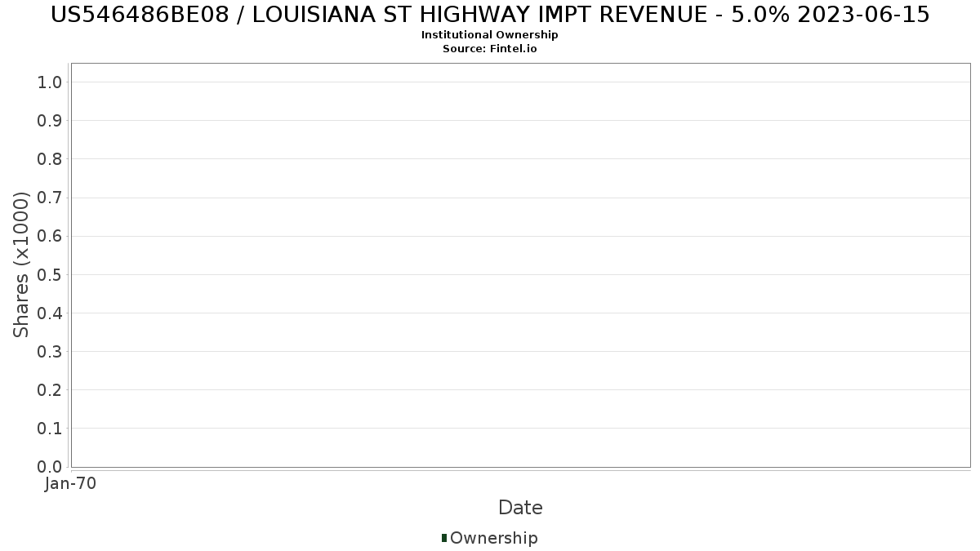Image resolution: width=980 pixels, height=551 pixels.
Task: Click the center of the empty plot area
Action: click(520, 264)
